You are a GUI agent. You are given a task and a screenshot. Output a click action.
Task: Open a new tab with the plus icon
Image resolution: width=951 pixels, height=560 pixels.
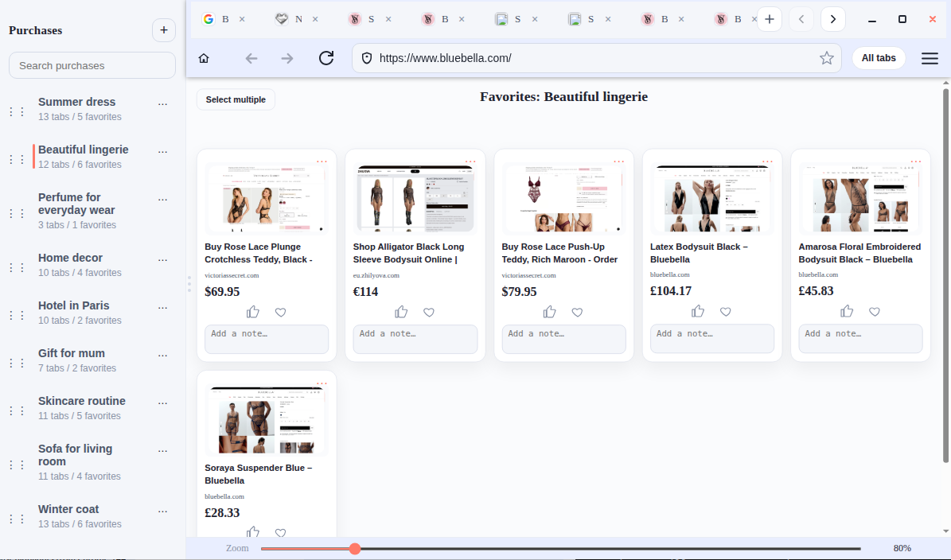(769, 18)
